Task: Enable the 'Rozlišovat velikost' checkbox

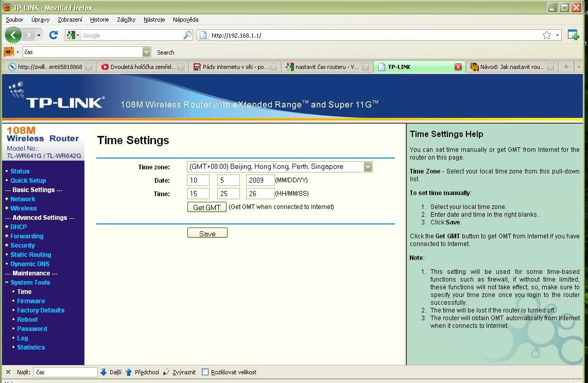Action: (x=205, y=372)
